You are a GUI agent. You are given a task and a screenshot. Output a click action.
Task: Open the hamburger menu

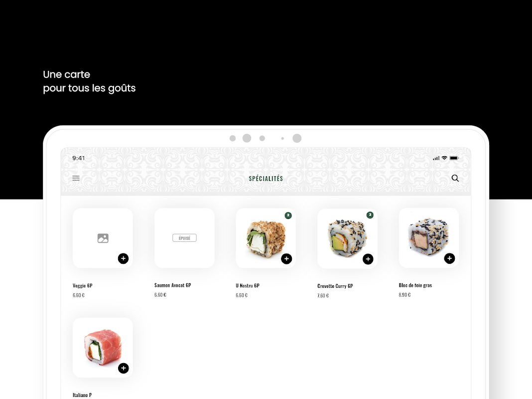(x=76, y=178)
